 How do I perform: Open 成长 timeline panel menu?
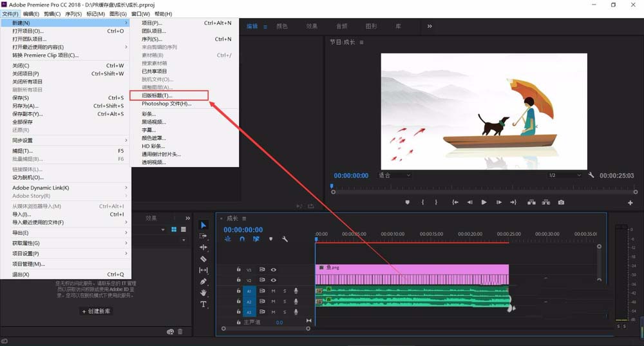point(244,218)
